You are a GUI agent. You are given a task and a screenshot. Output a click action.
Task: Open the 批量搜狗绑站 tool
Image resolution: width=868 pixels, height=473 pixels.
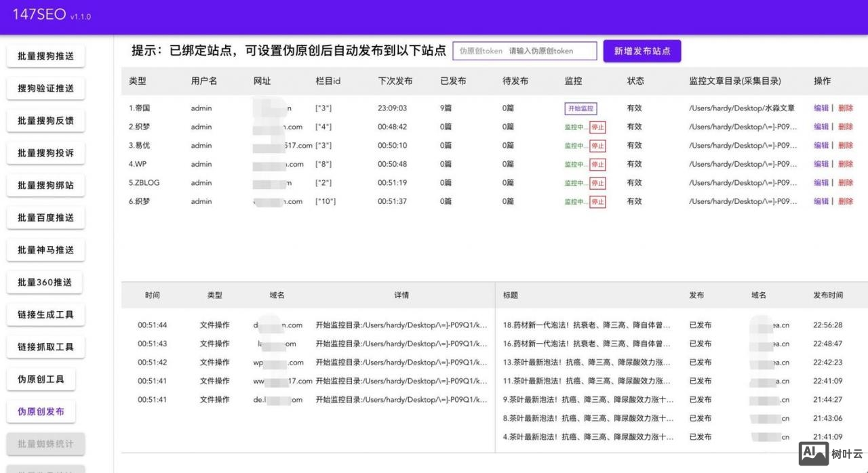[x=45, y=185]
